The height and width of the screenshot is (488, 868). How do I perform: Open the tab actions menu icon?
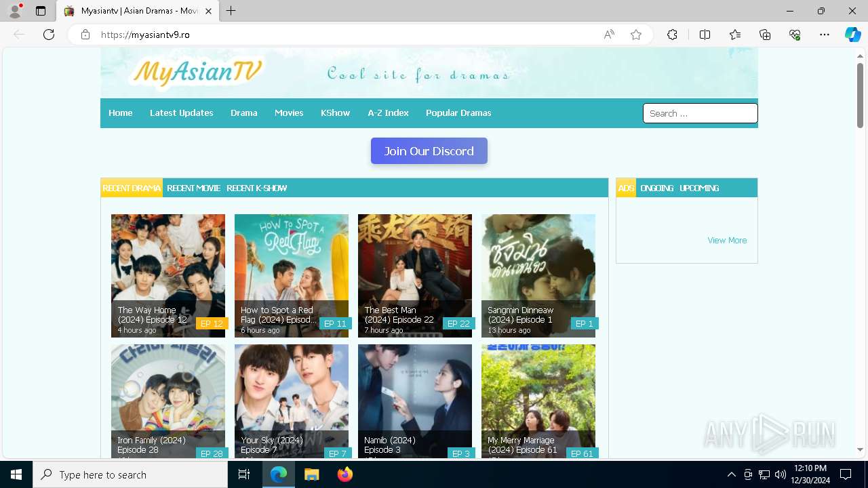pyautogui.click(x=41, y=11)
